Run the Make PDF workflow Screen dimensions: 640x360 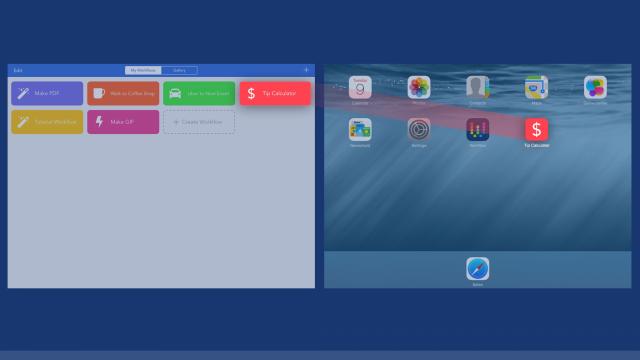tap(47, 93)
